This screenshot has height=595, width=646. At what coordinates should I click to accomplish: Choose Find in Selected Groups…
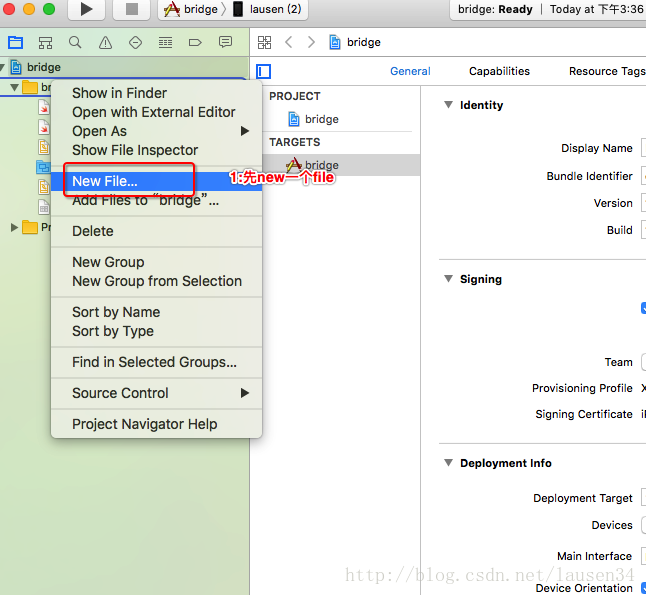(x=157, y=362)
